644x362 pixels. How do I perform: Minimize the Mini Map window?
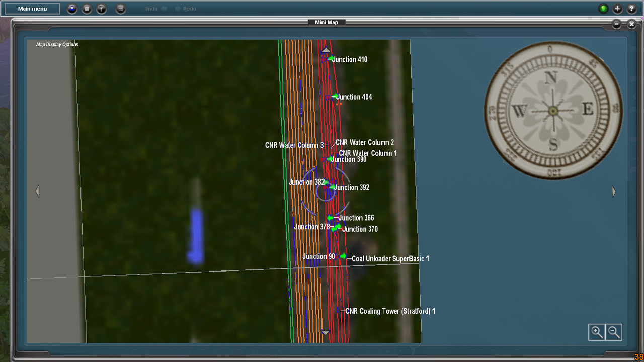(x=617, y=24)
